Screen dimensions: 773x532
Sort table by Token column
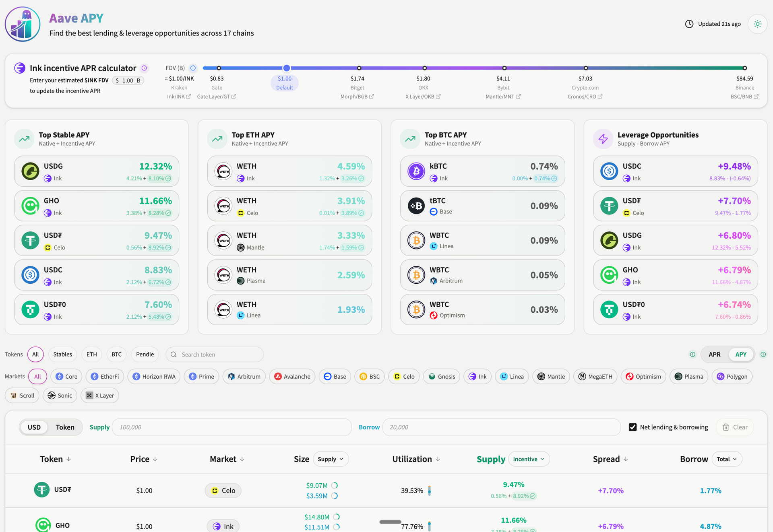click(56, 459)
